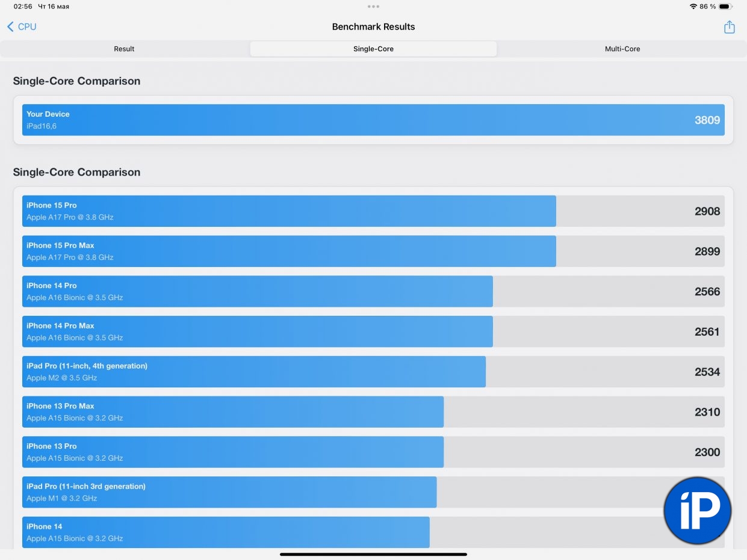Screen dimensions: 747x560
Task: Tap the 3809 score value
Action: [x=707, y=120]
